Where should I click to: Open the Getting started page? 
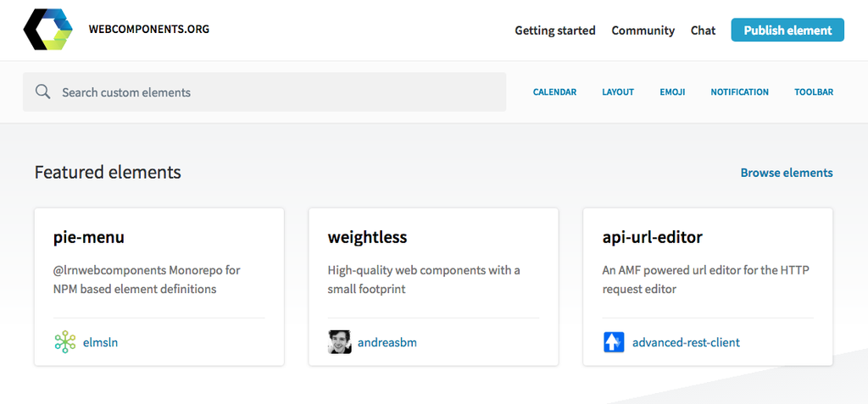coord(555,30)
